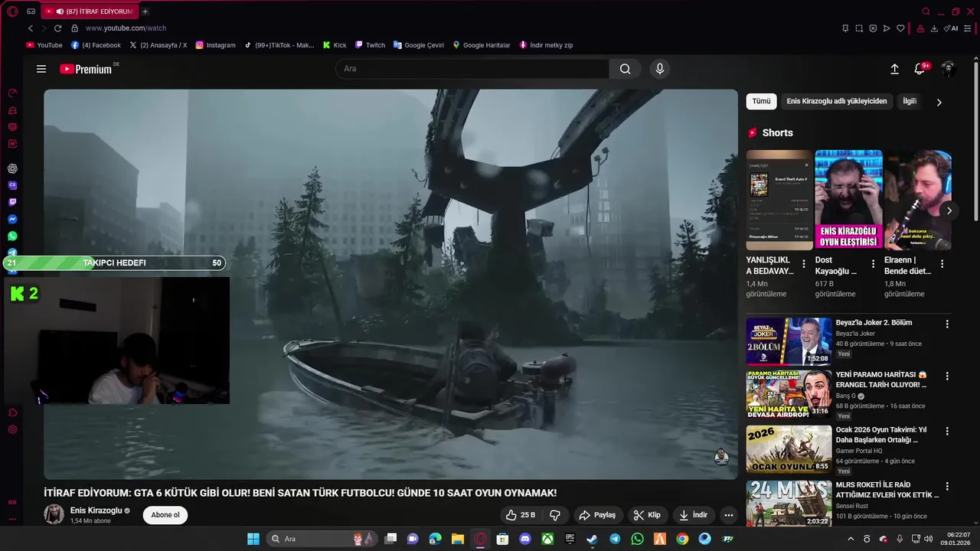Viewport: 980px width, 551px height.
Task: Click the Paylaş share button
Action: pos(597,515)
